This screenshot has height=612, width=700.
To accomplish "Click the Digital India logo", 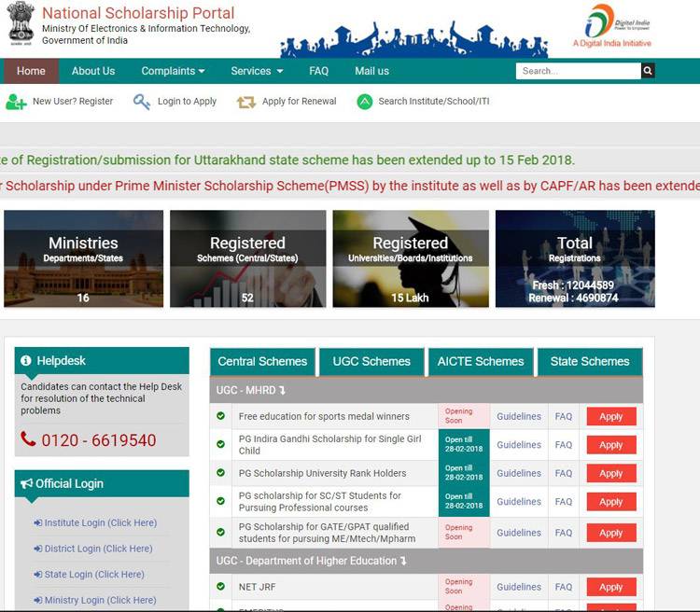I will (611, 26).
